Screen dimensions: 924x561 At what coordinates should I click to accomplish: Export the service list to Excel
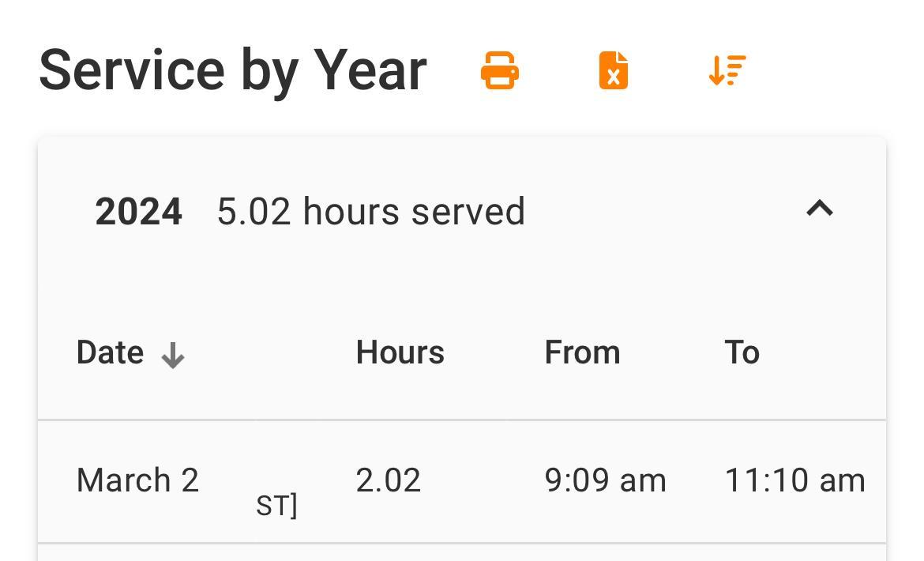pyautogui.click(x=614, y=70)
